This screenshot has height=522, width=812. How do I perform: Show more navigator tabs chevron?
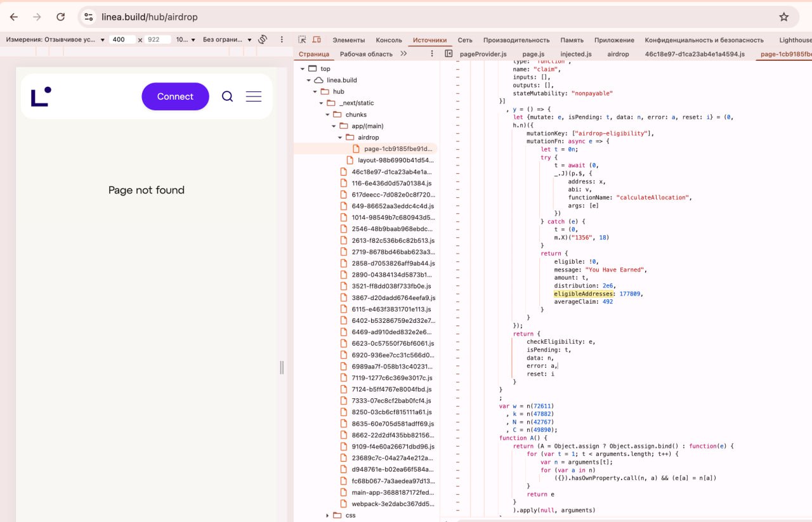click(x=403, y=54)
